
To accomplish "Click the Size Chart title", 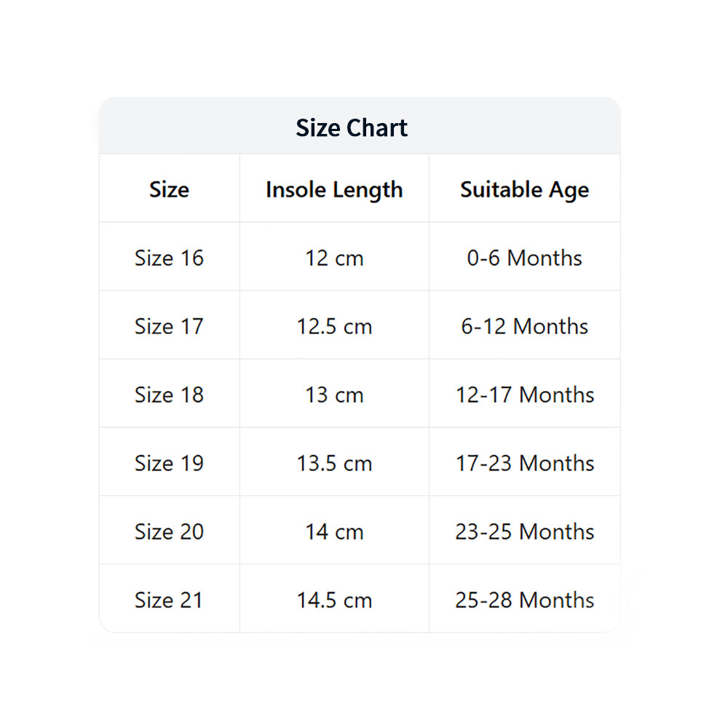I will pyautogui.click(x=352, y=127).
